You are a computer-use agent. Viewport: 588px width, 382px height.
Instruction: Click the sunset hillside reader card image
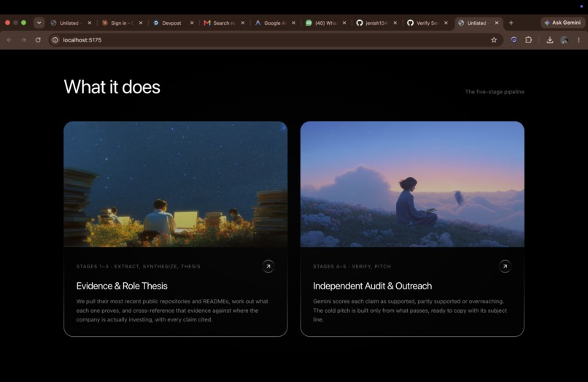pos(412,184)
